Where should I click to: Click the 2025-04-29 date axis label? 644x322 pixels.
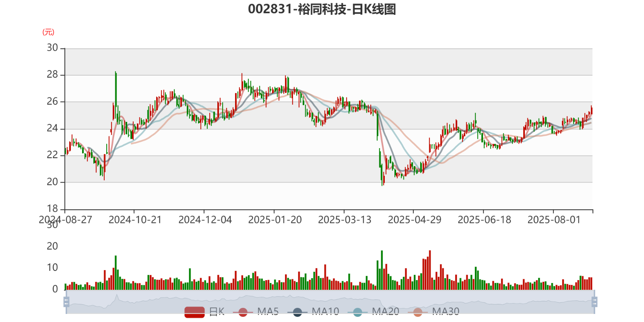coord(415,220)
